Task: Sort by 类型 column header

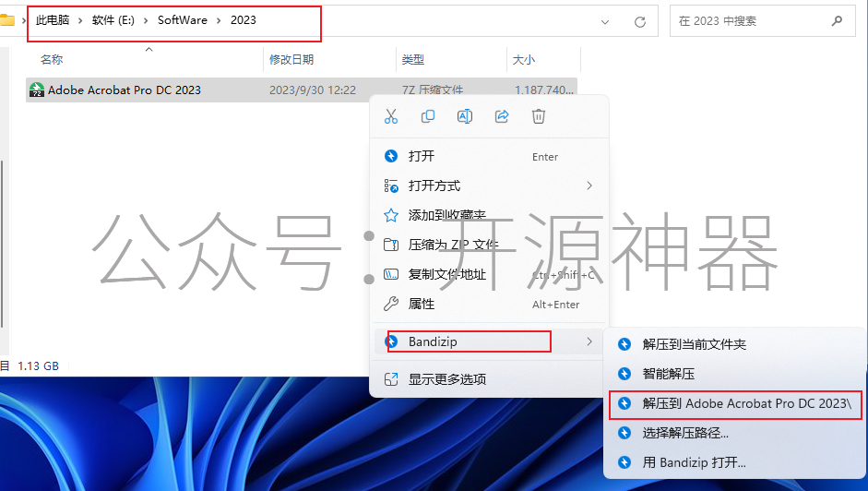Action: tap(413, 60)
